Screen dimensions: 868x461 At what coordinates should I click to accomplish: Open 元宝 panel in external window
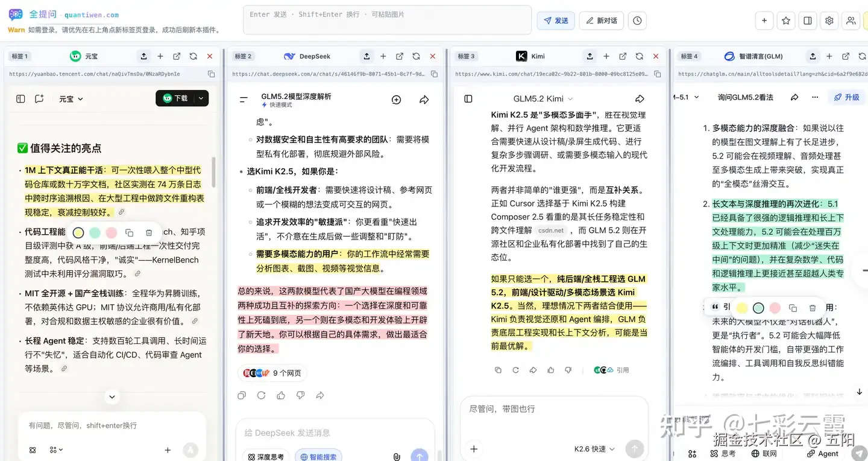coord(177,56)
